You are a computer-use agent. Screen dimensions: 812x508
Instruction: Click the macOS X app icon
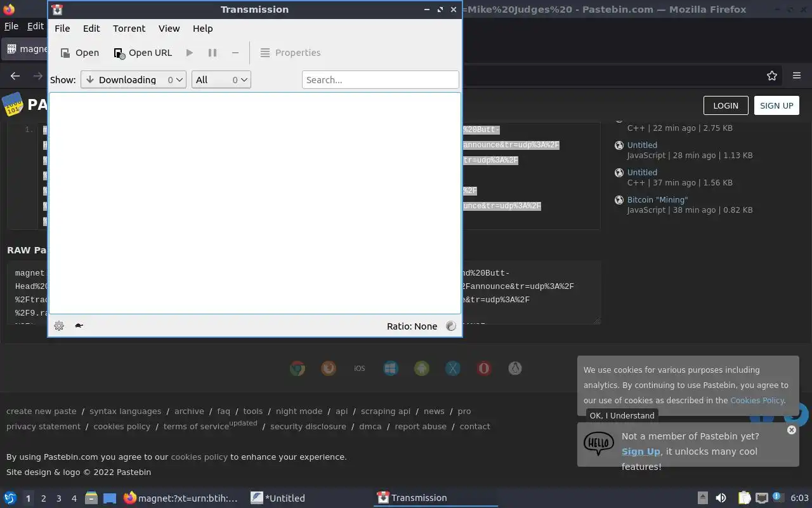point(453,368)
